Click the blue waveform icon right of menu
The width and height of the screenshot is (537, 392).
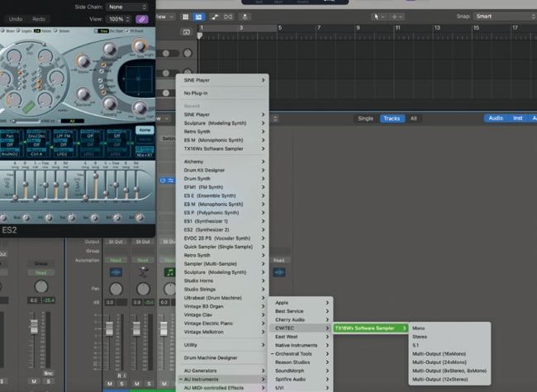tap(279, 272)
